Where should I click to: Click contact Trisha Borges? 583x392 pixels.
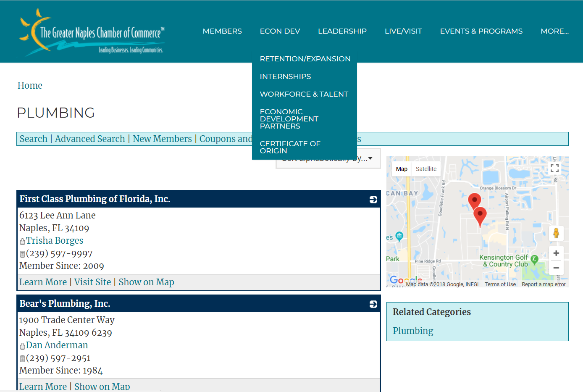55,240
